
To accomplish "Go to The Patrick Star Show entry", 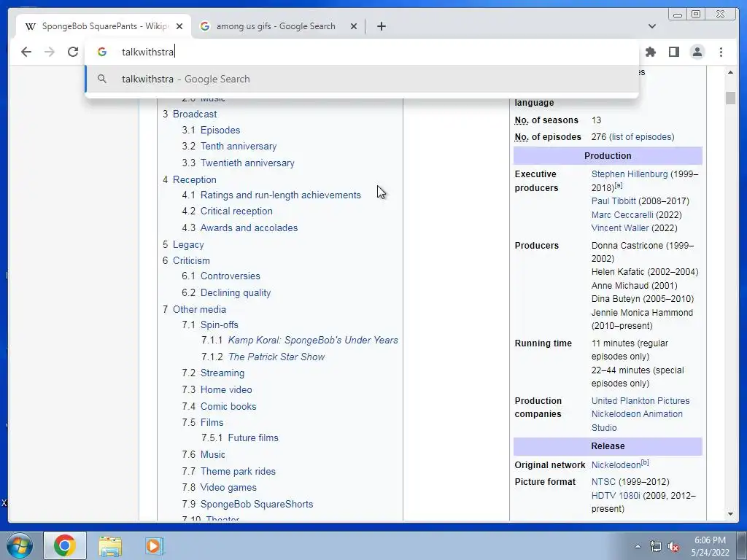I will click(x=276, y=357).
